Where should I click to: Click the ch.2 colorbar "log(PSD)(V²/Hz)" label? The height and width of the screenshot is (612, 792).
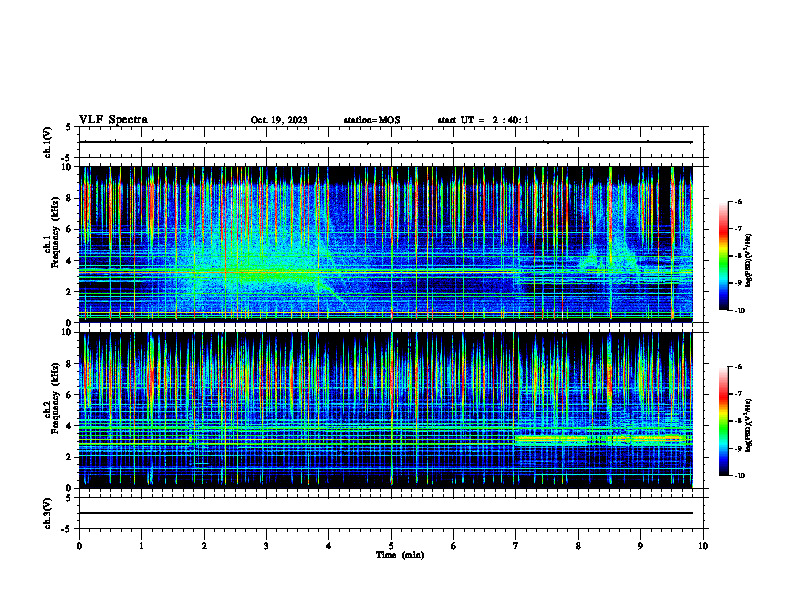coord(749,424)
